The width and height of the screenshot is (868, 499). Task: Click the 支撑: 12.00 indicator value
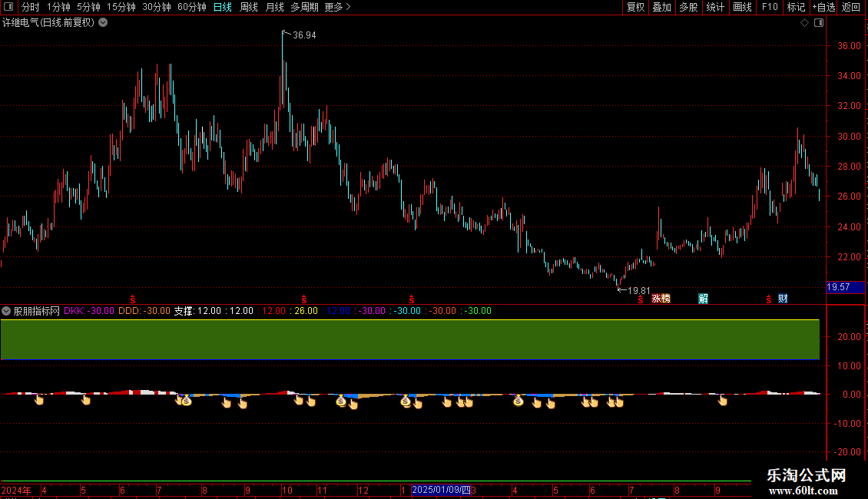click(x=197, y=311)
